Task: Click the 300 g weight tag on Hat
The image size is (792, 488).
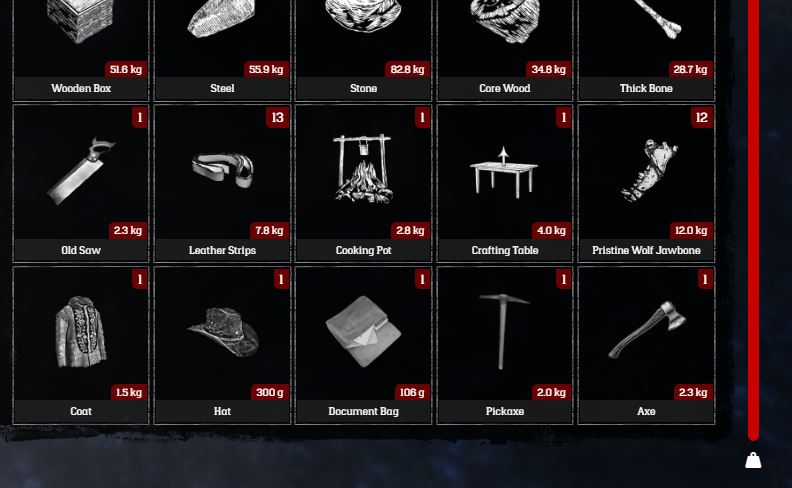Action: pos(269,392)
